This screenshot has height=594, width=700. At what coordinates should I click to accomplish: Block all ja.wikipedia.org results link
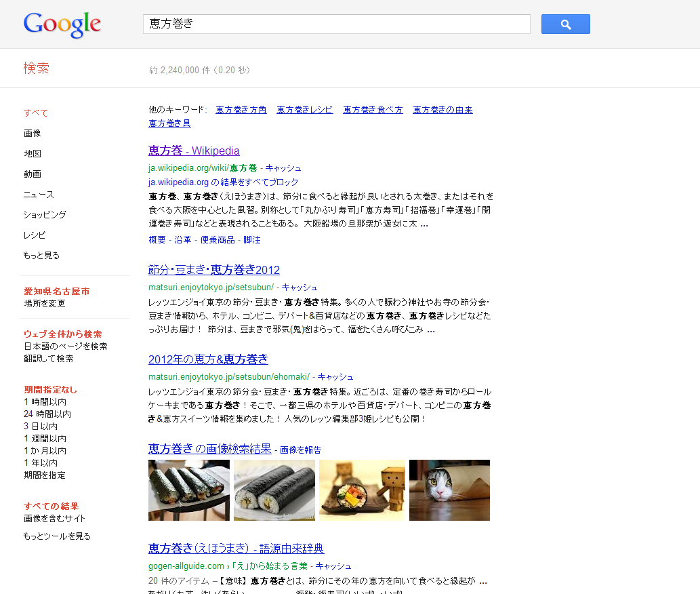click(224, 182)
